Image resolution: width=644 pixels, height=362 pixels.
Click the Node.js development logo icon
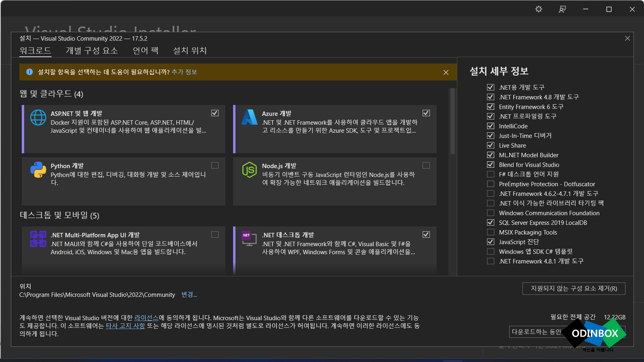coord(250,170)
